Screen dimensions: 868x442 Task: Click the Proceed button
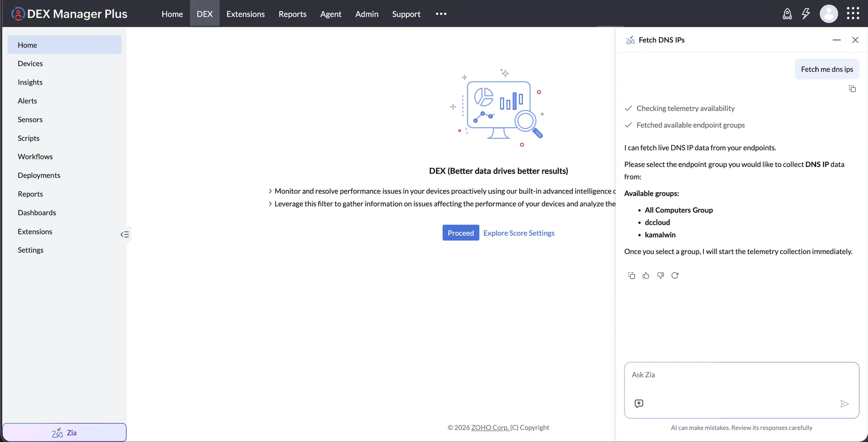[x=461, y=233]
